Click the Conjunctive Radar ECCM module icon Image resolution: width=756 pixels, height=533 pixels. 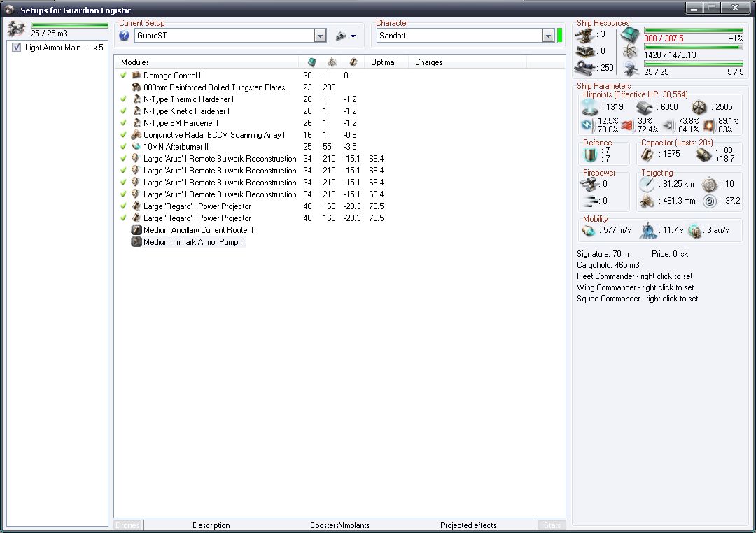click(136, 135)
